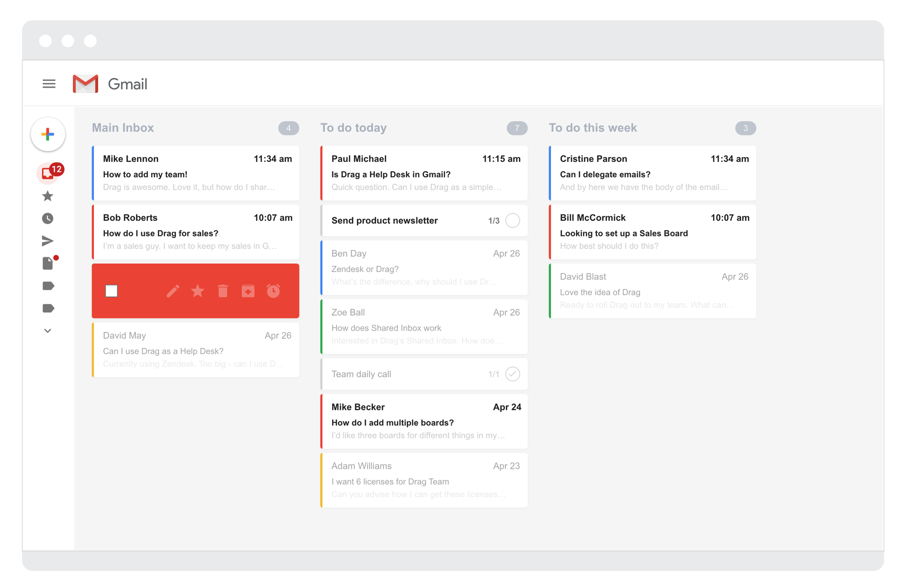This screenshot has width=899, height=588.
Task: Click preview text starting 'Currently using Zendesk'
Action: (x=193, y=364)
